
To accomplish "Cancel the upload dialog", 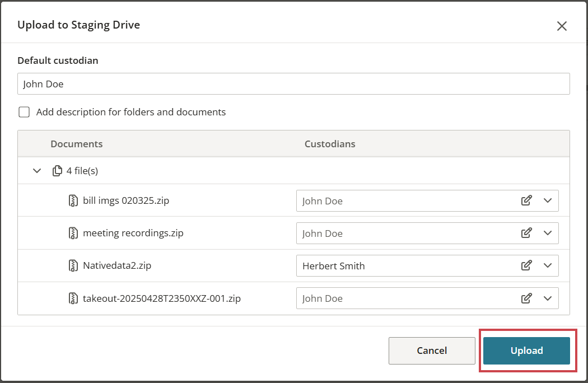I will coord(432,351).
